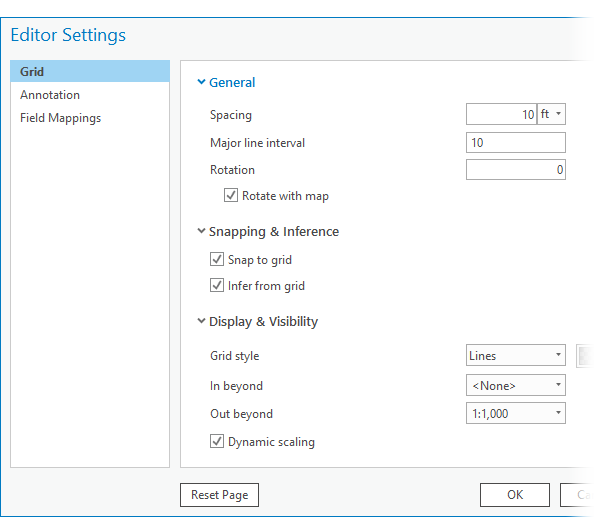Click the Major line interval field
Viewport: 595px width, 532px height.
(x=516, y=143)
